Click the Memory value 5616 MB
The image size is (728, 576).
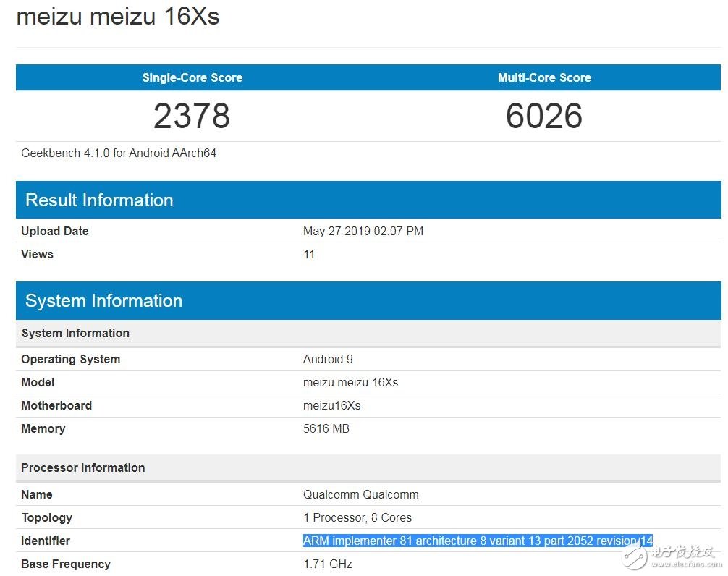pos(326,429)
